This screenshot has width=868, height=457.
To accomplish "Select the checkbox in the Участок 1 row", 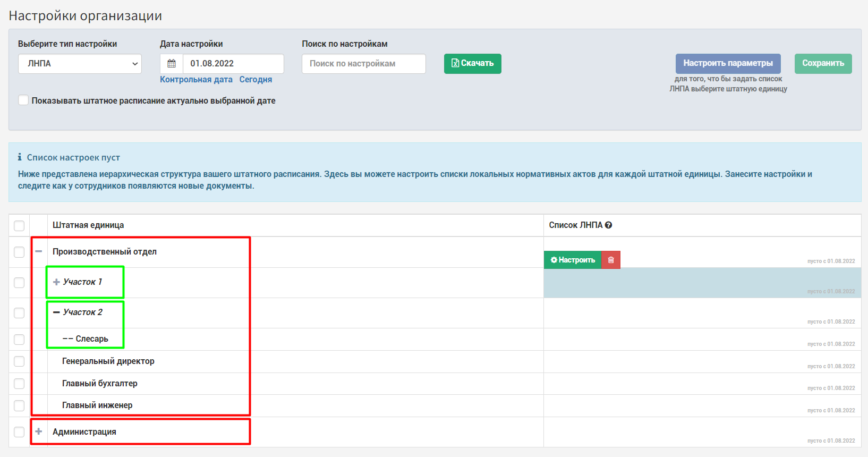I will click(19, 283).
